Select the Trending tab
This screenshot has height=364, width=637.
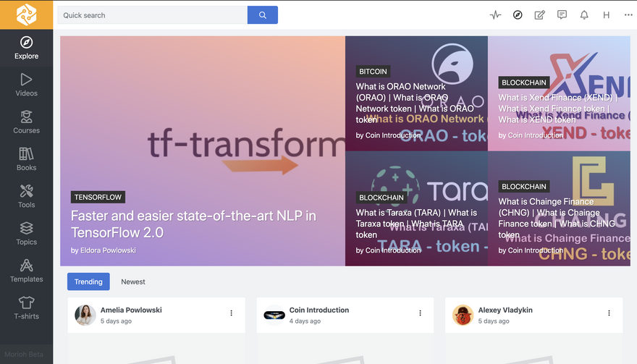click(88, 282)
